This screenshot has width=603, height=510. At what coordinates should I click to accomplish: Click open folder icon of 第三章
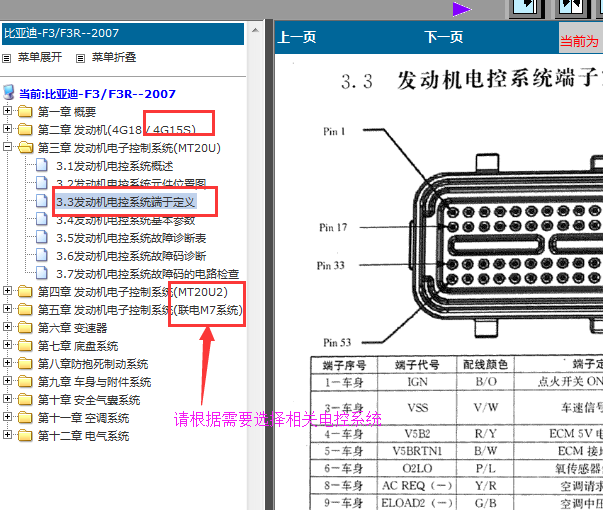(x=26, y=147)
